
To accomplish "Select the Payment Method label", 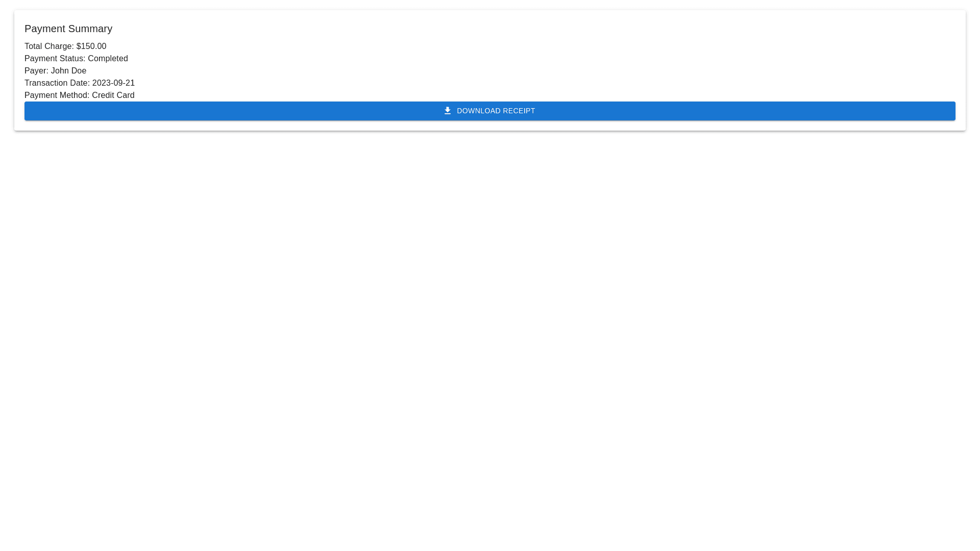I will coord(57,95).
